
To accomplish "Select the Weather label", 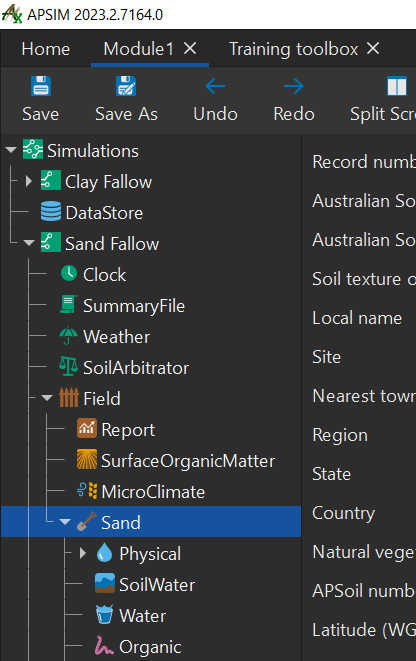I will click(x=116, y=336).
